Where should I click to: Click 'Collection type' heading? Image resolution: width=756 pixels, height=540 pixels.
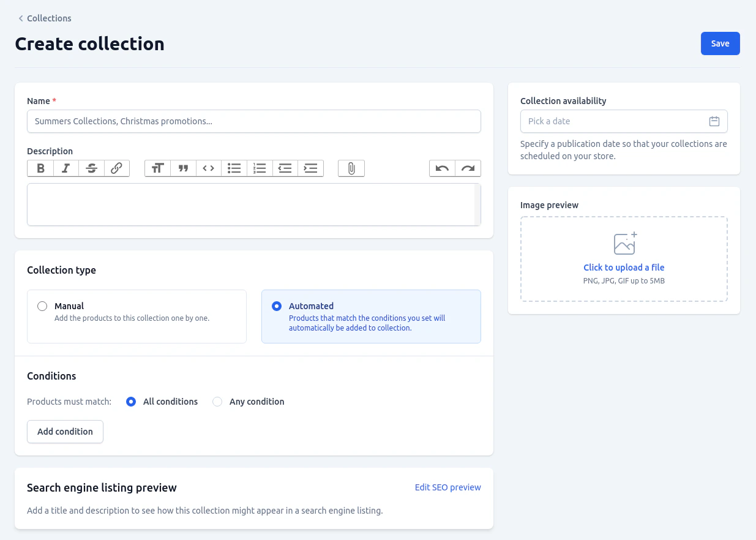tap(61, 270)
